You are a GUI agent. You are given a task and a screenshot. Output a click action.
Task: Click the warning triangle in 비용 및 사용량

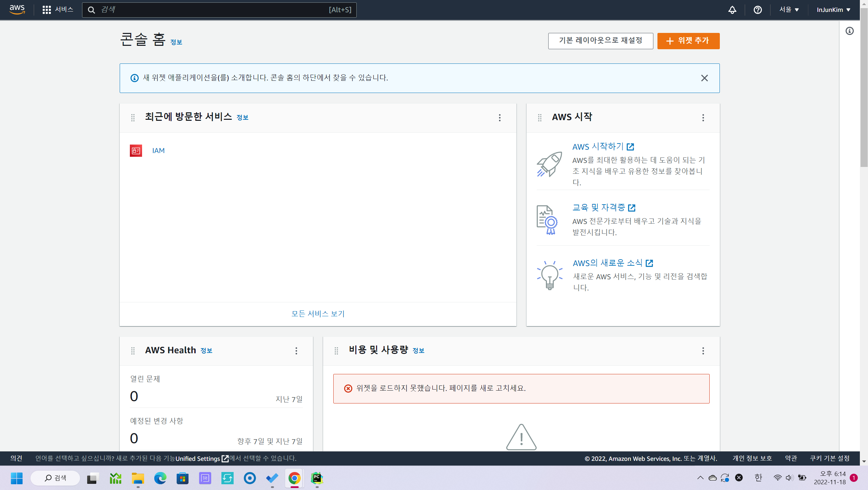[521, 437]
